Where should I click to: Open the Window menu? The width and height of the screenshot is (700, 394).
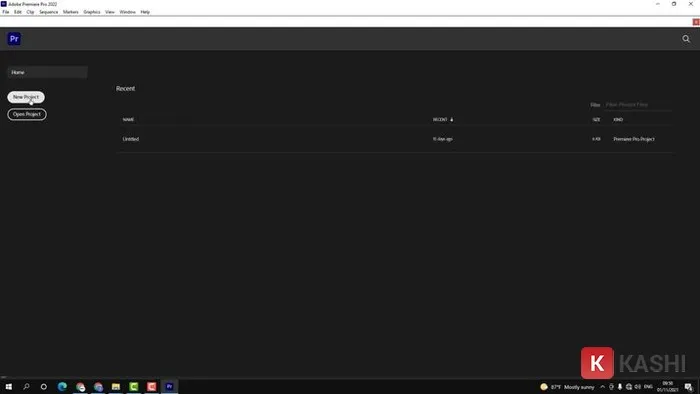point(127,12)
